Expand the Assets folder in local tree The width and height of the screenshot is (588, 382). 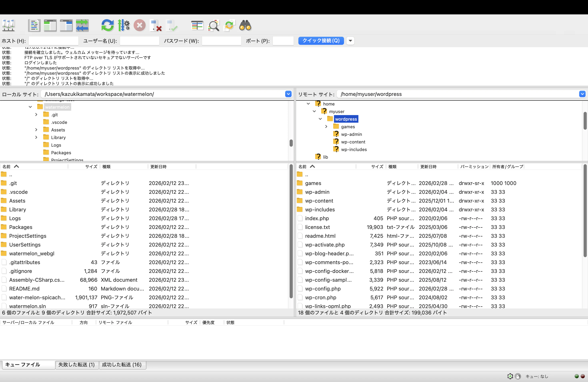click(36, 129)
